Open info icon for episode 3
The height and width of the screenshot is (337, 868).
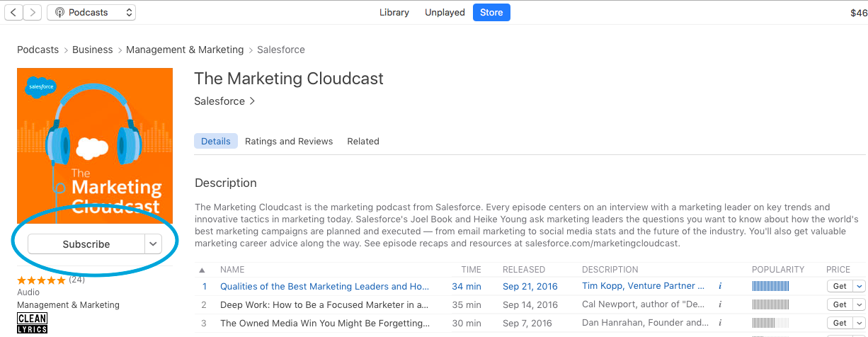pyautogui.click(x=720, y=323)
